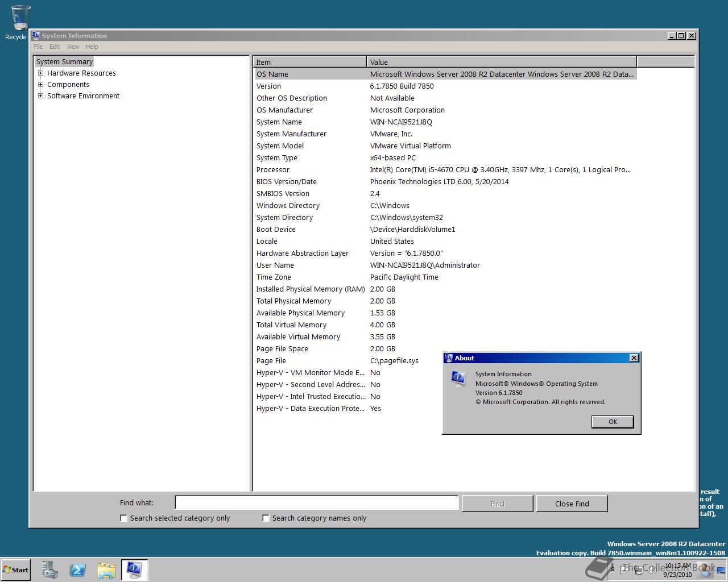728x582 pixels.
Task: Open Server Manager from the taskbar
Action: point(50,570)
